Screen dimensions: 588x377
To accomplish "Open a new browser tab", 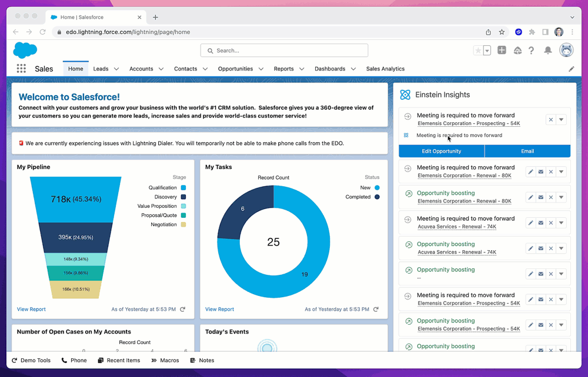I will pos(155,17).
